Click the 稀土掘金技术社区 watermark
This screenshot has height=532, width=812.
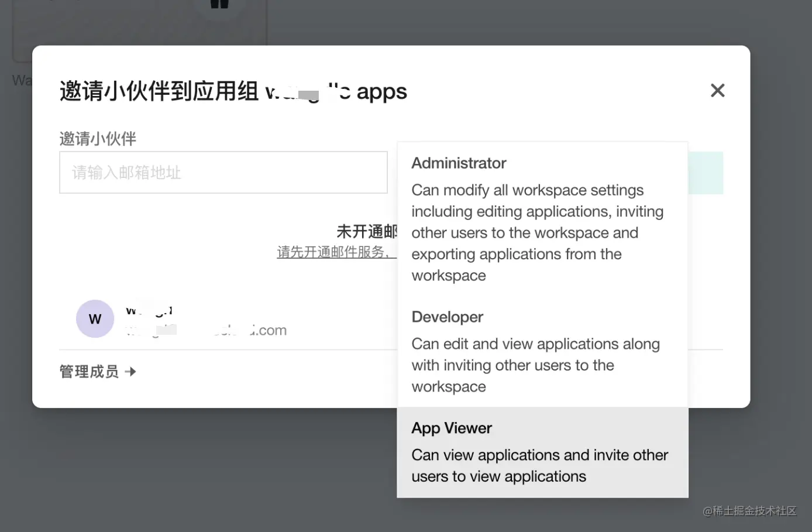[751, 511]
